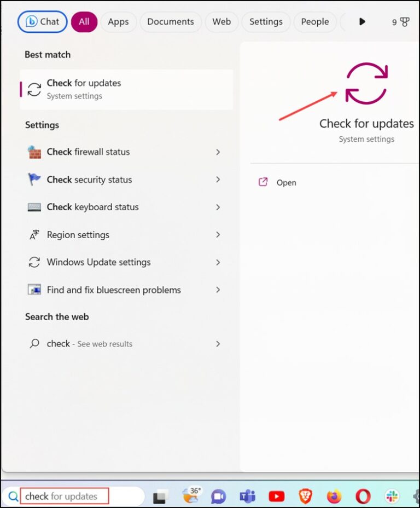Show more filter tabs with play arrow
The width and height of the screenshot is (420, 508).
[362, 22]
